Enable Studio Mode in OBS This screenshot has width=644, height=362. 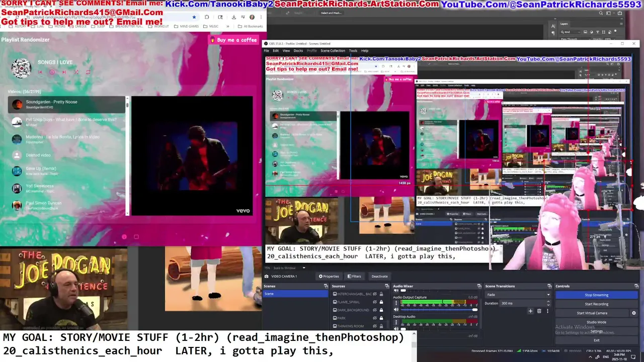596,322
